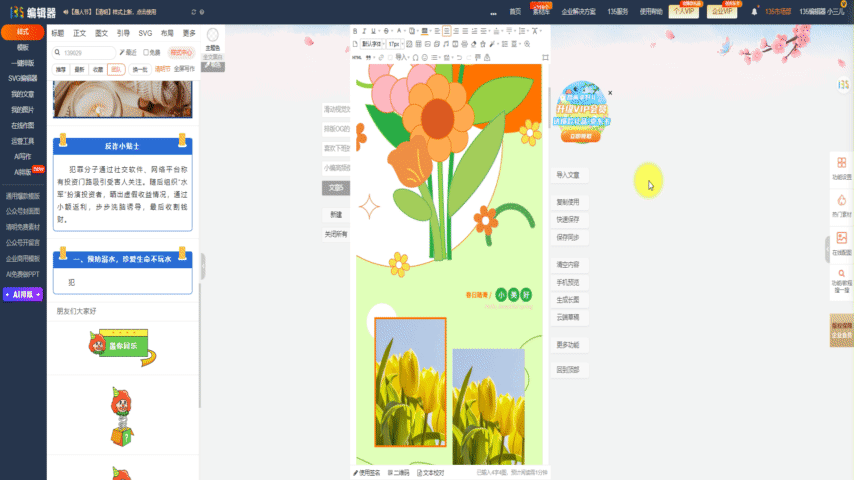This screenshot has width=854, height=480.
Task: Switch to the 正文 tab
Action: pos(80,33)
